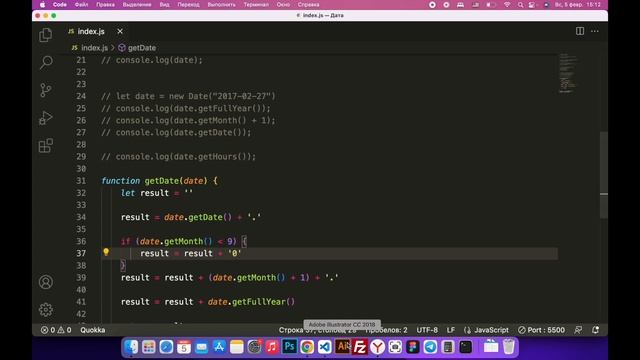The image size is (640, 360).
Task: Open the Вид menu
Action: pyautogui.click(x=164, y=4)
